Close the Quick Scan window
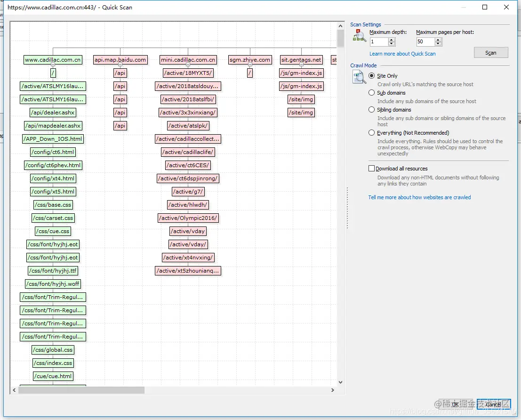The height and width of the screenshot is (420, 521). [x=506, y=7]
